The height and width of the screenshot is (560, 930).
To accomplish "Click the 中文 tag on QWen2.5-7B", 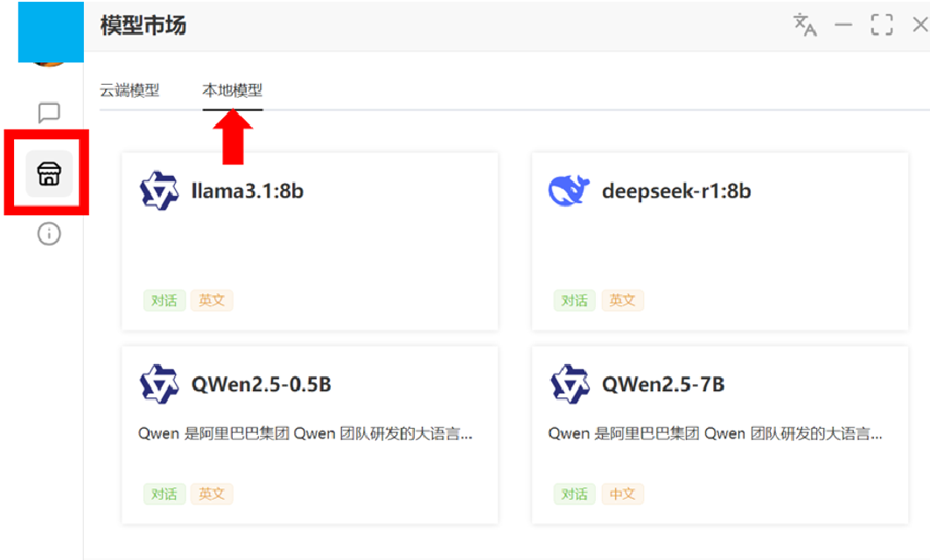I will [622, 493].
